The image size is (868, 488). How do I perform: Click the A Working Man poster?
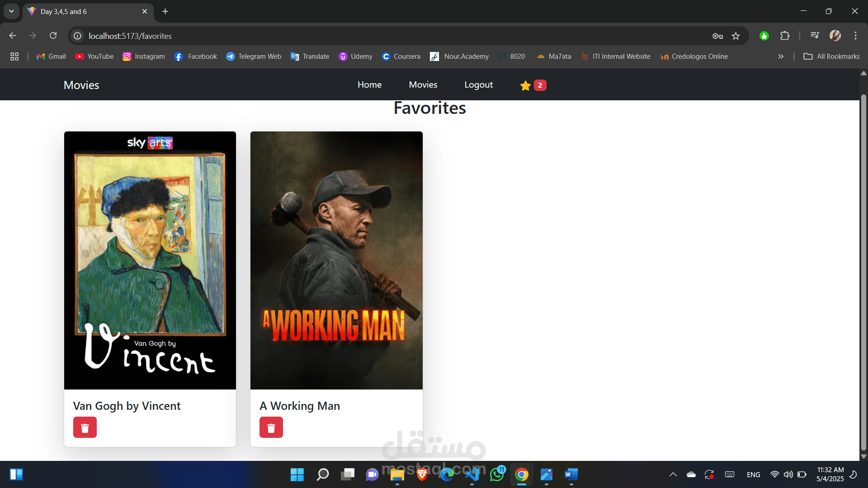pos(336,260)
